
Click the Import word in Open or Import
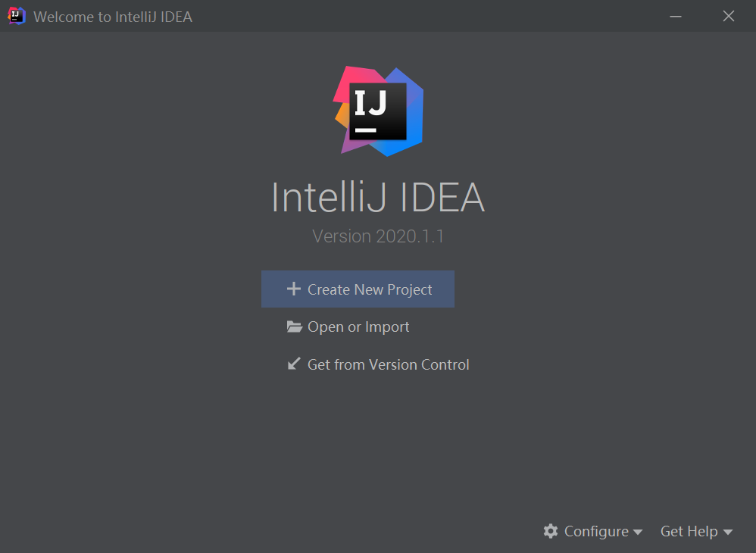coord(387,327)
